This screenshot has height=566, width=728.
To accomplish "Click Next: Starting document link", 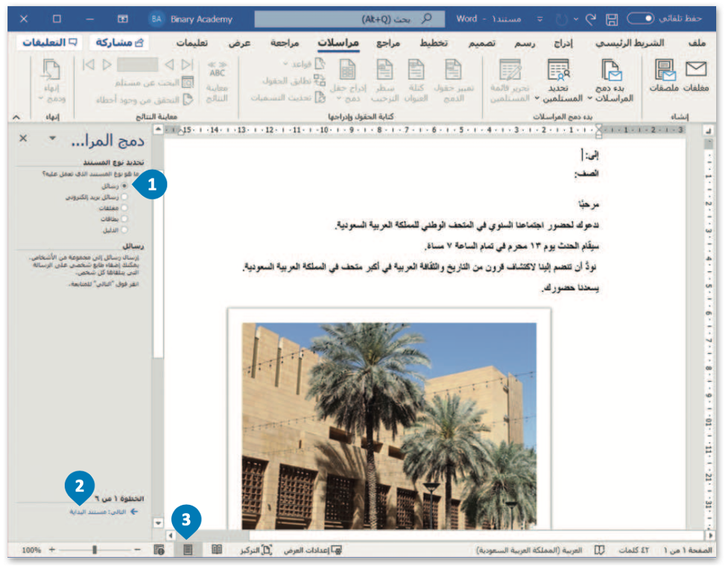I will point(103,512).
